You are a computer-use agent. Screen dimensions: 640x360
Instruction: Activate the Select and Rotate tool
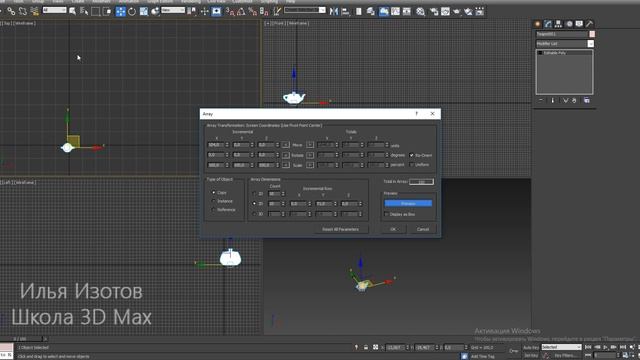pos(132,11)
